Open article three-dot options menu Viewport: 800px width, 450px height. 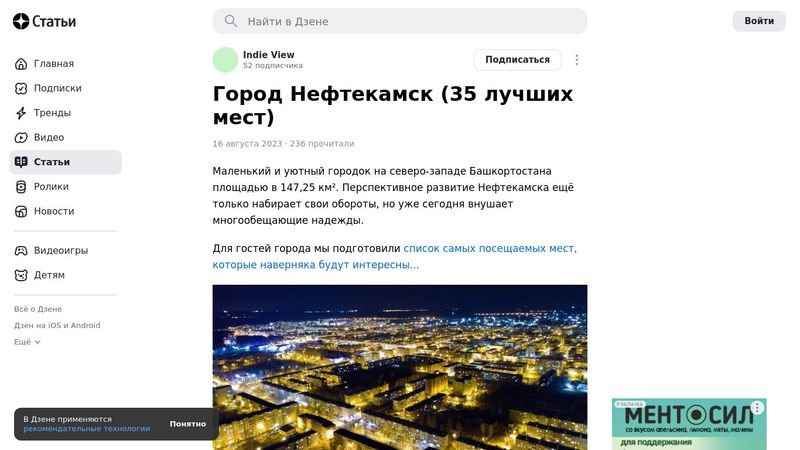577,60
